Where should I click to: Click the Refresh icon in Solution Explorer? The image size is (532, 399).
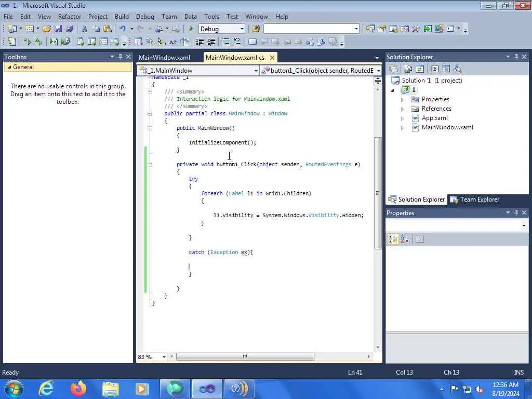click(420, 69)
